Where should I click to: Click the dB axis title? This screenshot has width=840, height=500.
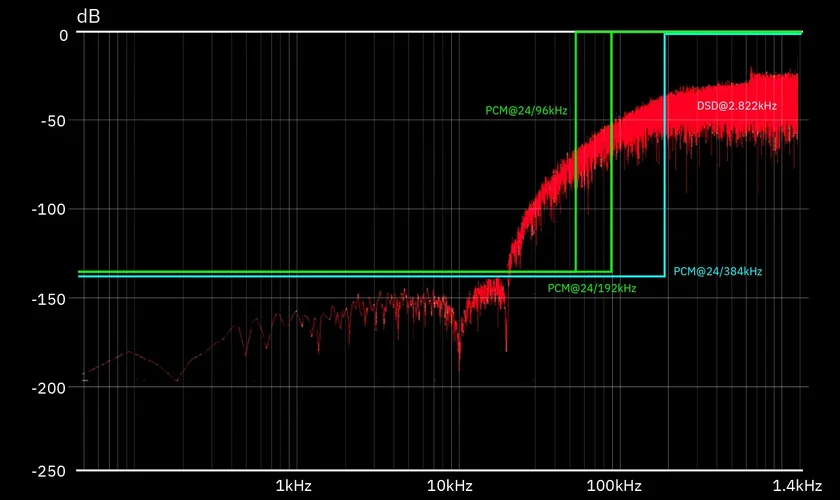pos(88,17)
